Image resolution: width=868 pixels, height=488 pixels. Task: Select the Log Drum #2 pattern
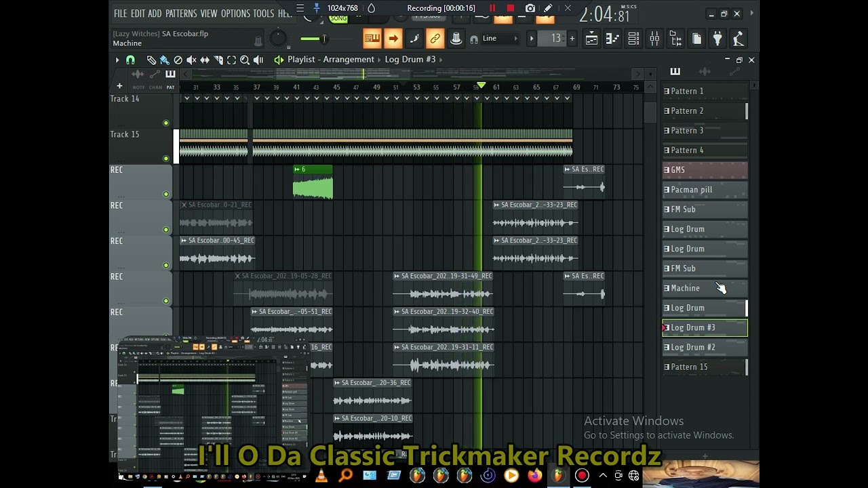pyautogui.click(x=705, y=347)
